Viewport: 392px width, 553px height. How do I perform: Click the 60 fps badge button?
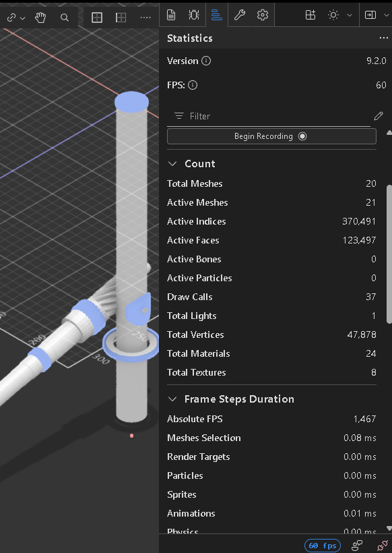coord(322,546)
